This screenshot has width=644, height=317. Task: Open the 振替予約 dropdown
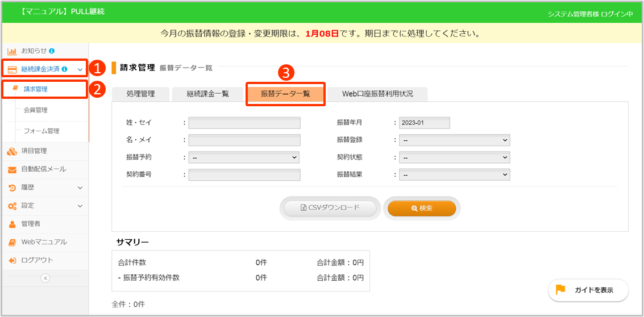point(244,157)
